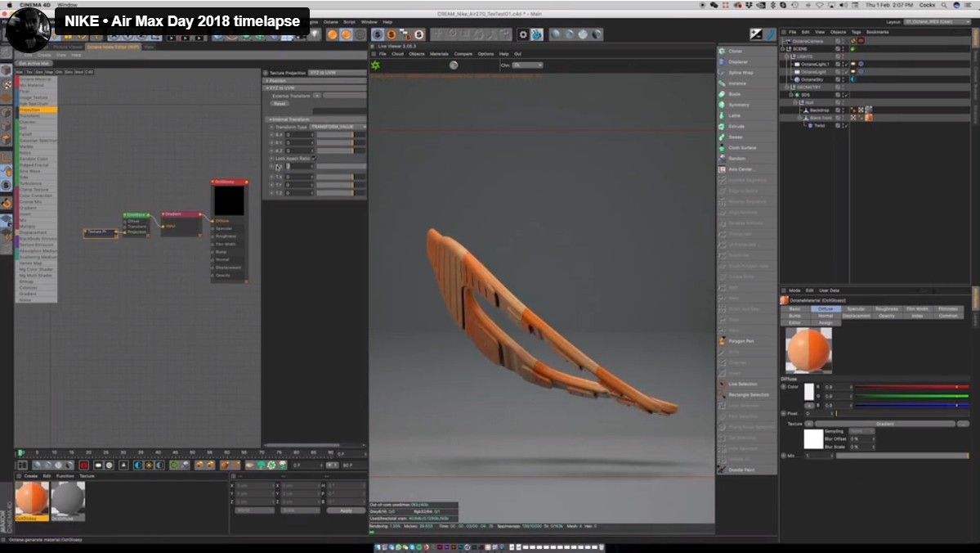
Task: Toggle the Twist deformer enable checkmark
Action: click(846, 126)
